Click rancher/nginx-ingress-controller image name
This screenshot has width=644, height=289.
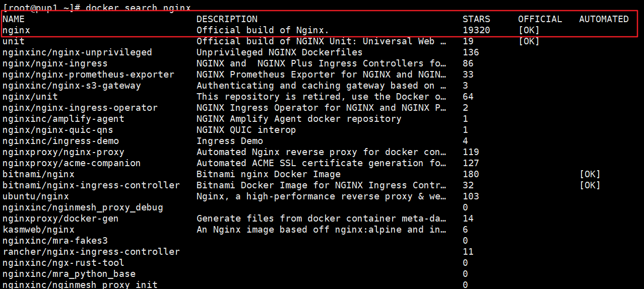coord(91,252)
